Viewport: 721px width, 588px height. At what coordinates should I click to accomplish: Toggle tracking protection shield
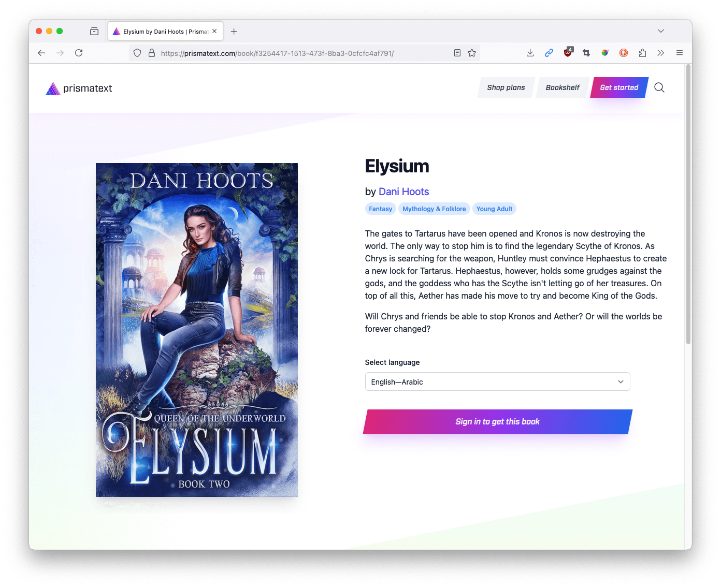click(137, 52)
